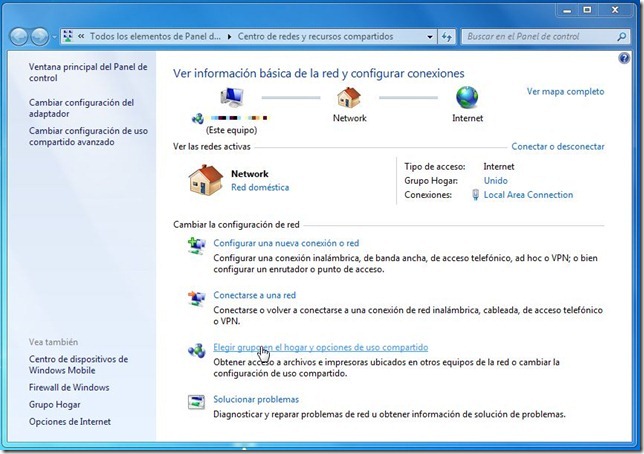
Task: Maximize the Control Panel window
Action: 588,10
